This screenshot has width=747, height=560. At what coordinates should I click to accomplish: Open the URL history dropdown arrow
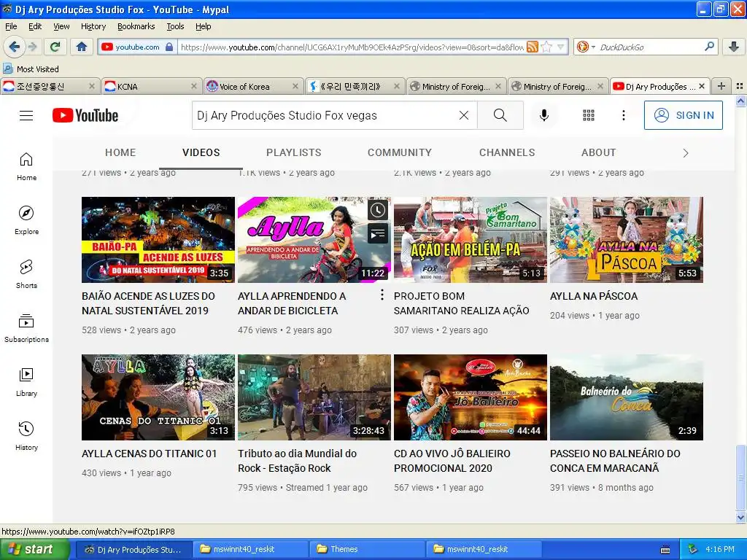[561, 47]
